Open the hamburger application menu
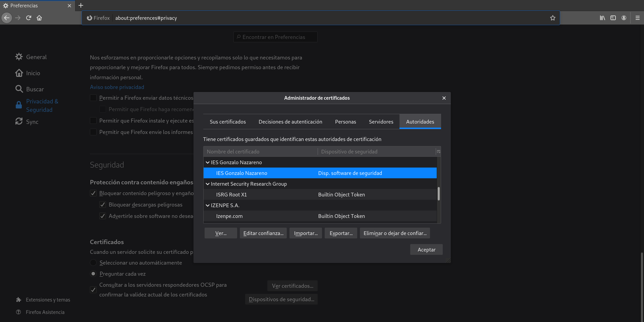 pyautogui.click(x=638, y=18)
